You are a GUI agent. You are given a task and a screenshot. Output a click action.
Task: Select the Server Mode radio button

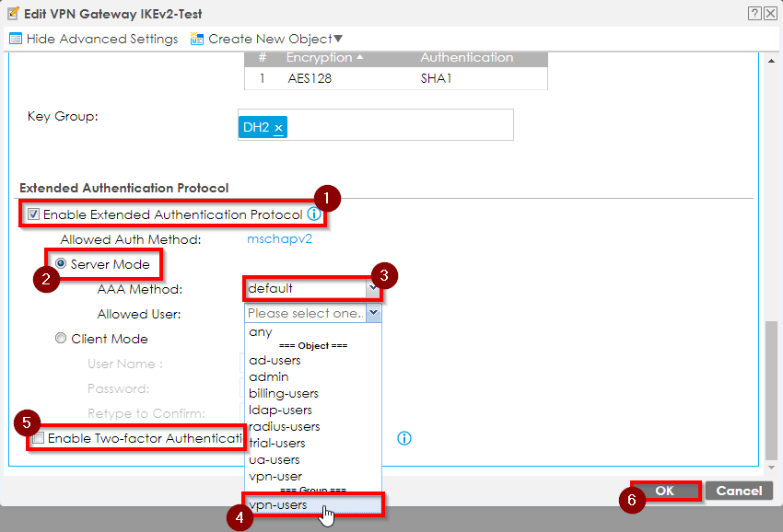click(x=62, y=264)
